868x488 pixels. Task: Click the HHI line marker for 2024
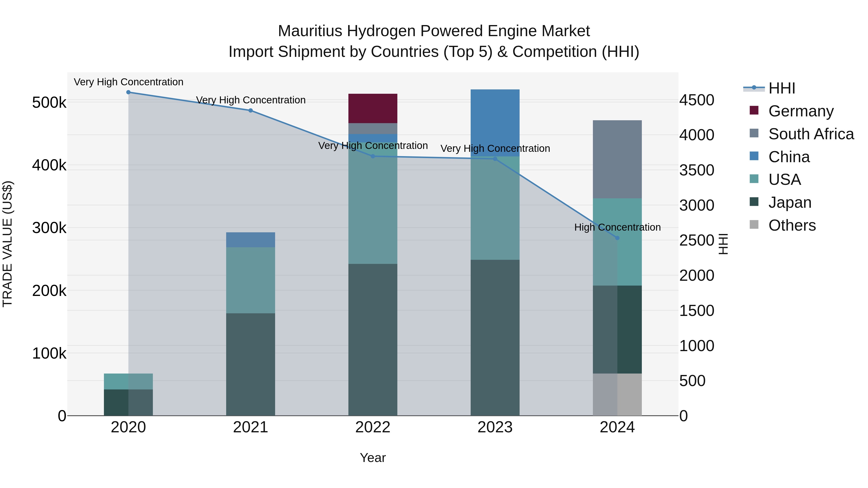(x=617, y=238)
